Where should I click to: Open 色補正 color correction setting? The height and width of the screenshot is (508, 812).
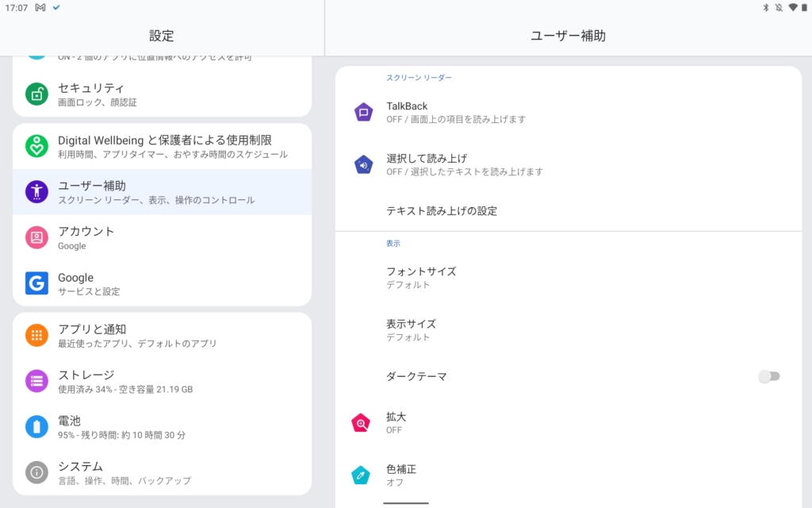[x=401, y=475]
